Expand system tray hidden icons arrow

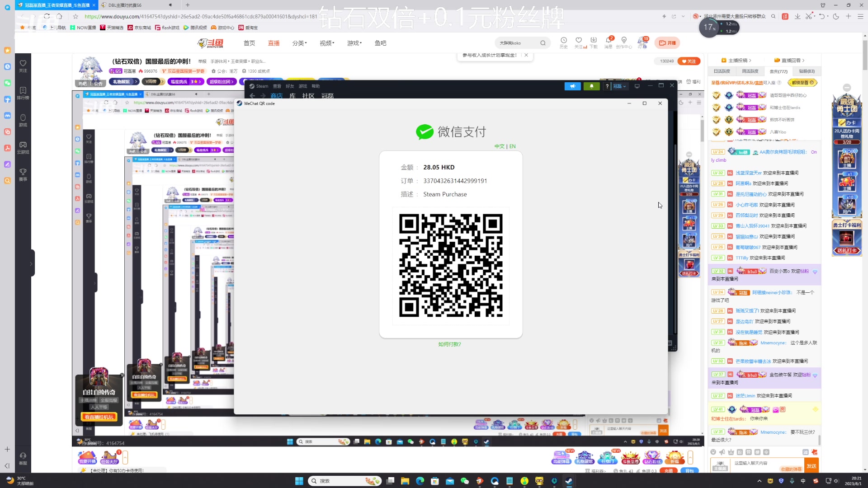[759, 481]
